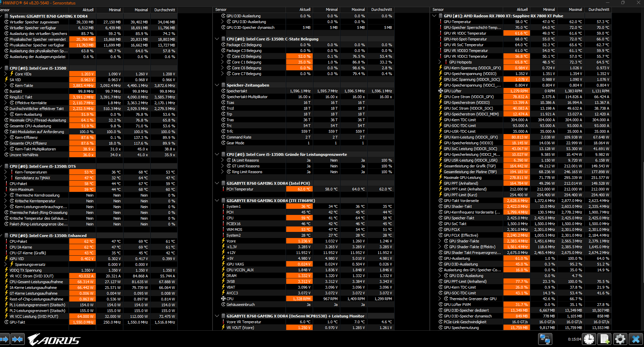
Task: Close sensors using the blue X icon
Action: pos(636,339)
